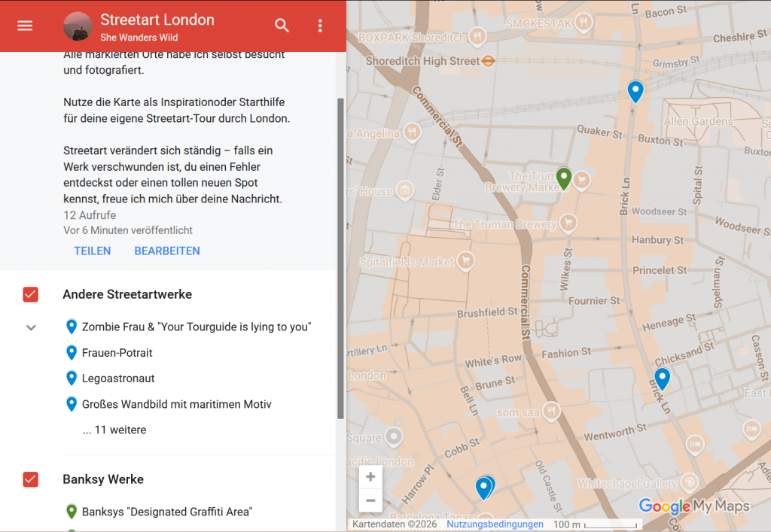This screenshot has width=771, height=532.
Task: Click the blue pin icon beside Frauen-Potrait
Action: pos(72,353)
